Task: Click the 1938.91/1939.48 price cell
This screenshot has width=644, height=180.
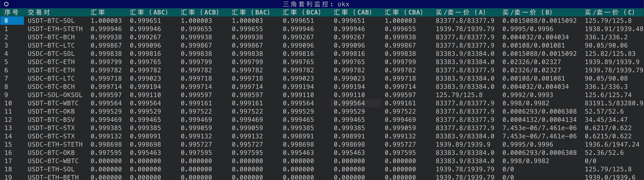Action: 614,29
